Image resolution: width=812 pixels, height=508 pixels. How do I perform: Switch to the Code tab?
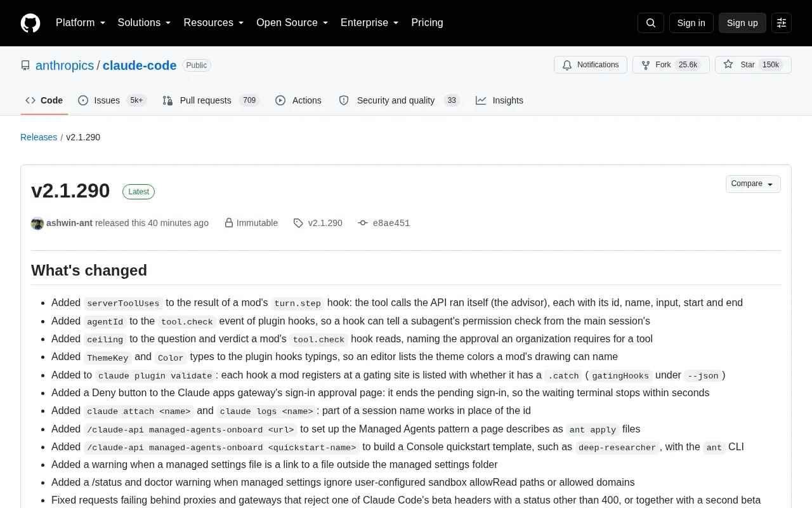point(44,100)
